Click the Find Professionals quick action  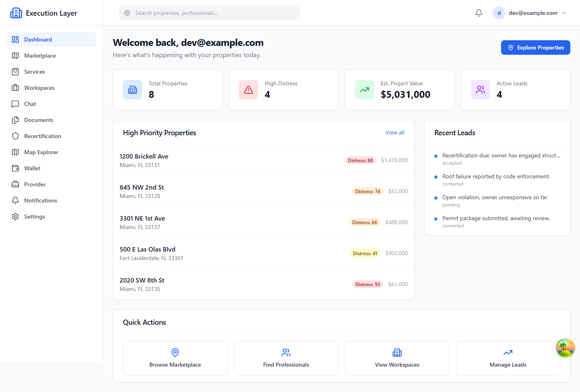tap(286, 358)
